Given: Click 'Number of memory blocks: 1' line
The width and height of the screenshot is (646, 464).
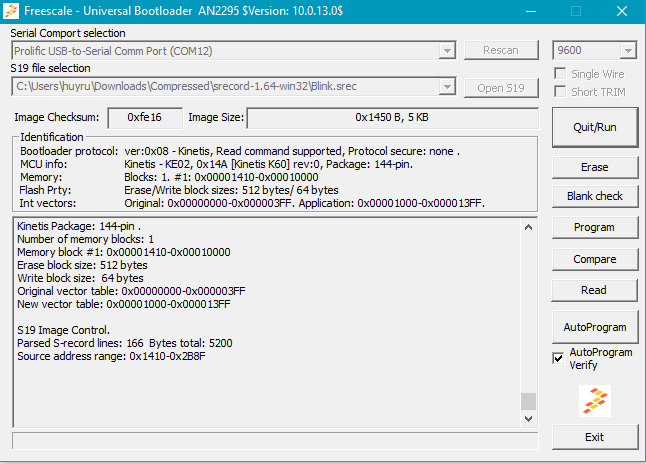Looking at the screenshot, I should click(x=85, y=239).
